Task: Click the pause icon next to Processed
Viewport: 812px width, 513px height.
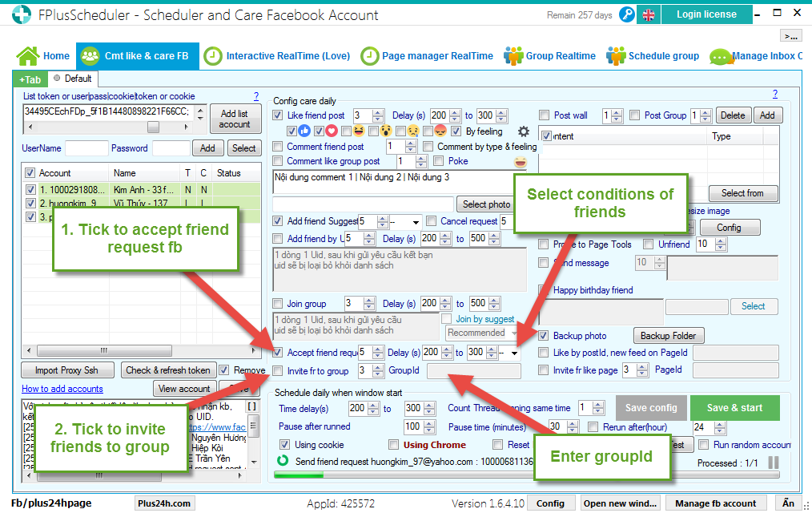Action: pyautogui.click(x=774, y=463)
